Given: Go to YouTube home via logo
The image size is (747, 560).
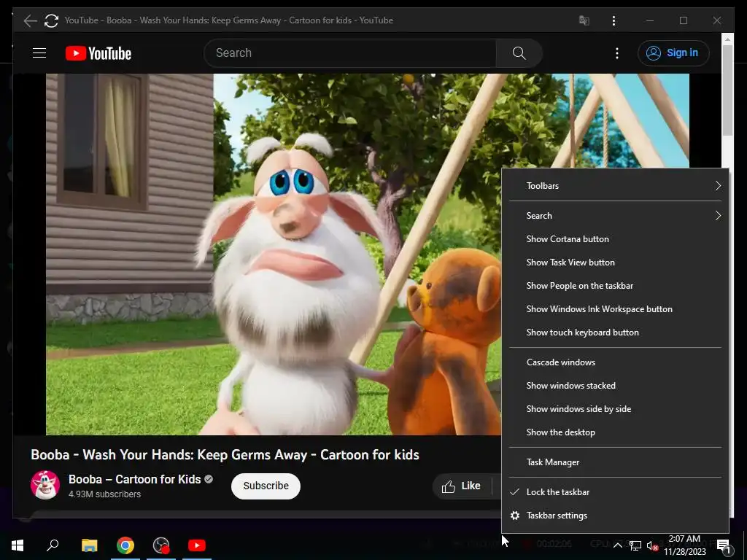Looking at the screenshot, I should (98, 53).
